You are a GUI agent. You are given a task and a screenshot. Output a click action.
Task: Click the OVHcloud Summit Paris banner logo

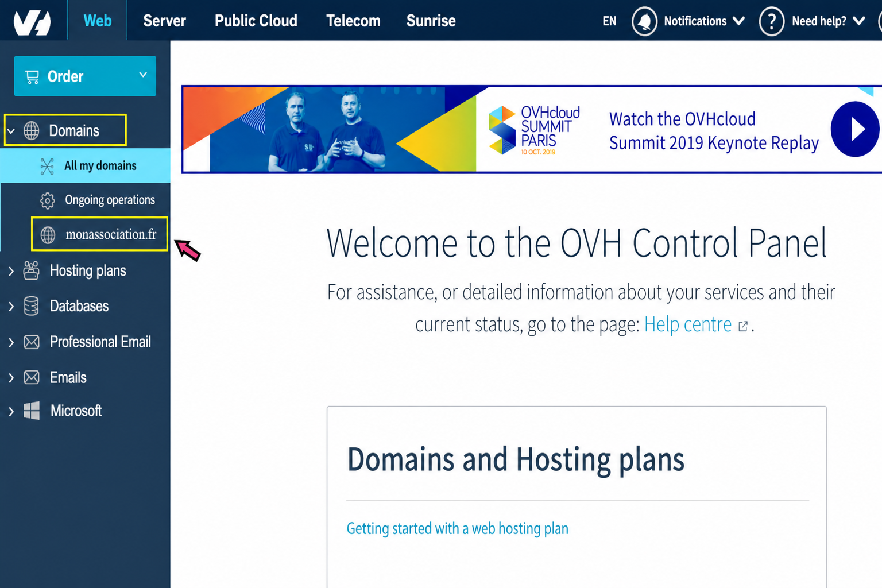[534, 130]
